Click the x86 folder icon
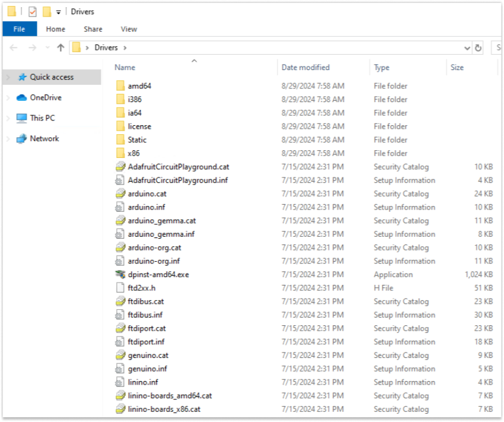Screen dimensions: 504x422 tap(120, 153)
